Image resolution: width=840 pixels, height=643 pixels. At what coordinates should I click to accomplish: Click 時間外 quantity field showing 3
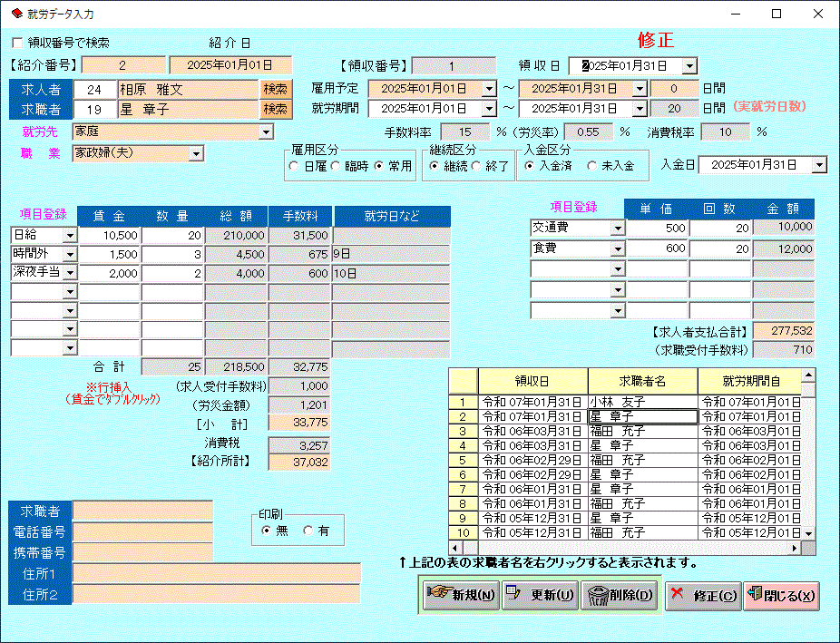point(172,254)
